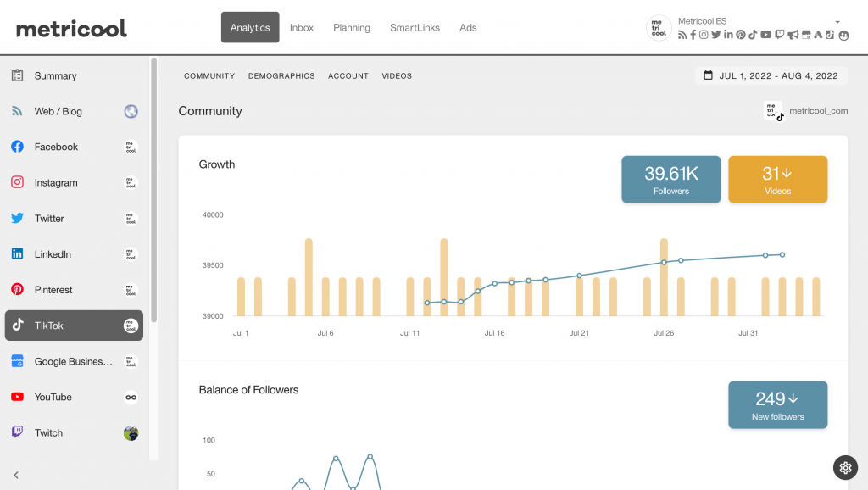
Task: Open settings with the gear icon
Action: tap(845, 468)
